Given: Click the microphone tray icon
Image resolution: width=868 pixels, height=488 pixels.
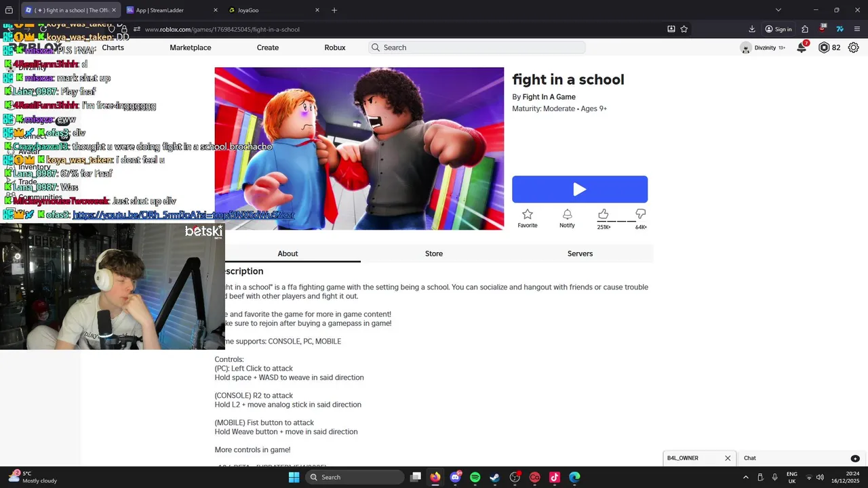Looking at the screenshot, I should coord(774,477).
